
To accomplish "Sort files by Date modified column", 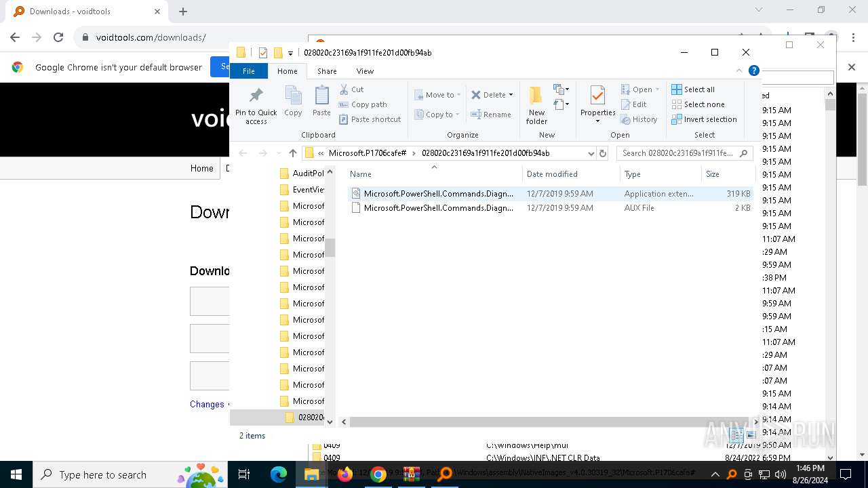I will pyautogui.click(x=571, y=174).
